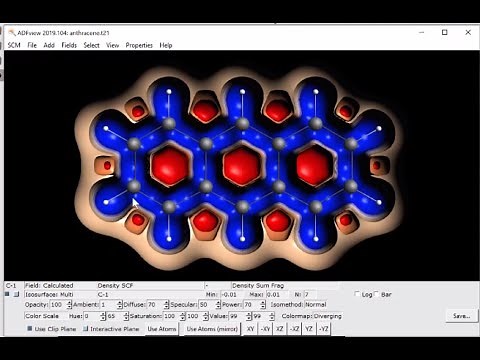Click into the Max value field
The image size is (480, 360).
(x=277, y=295)
